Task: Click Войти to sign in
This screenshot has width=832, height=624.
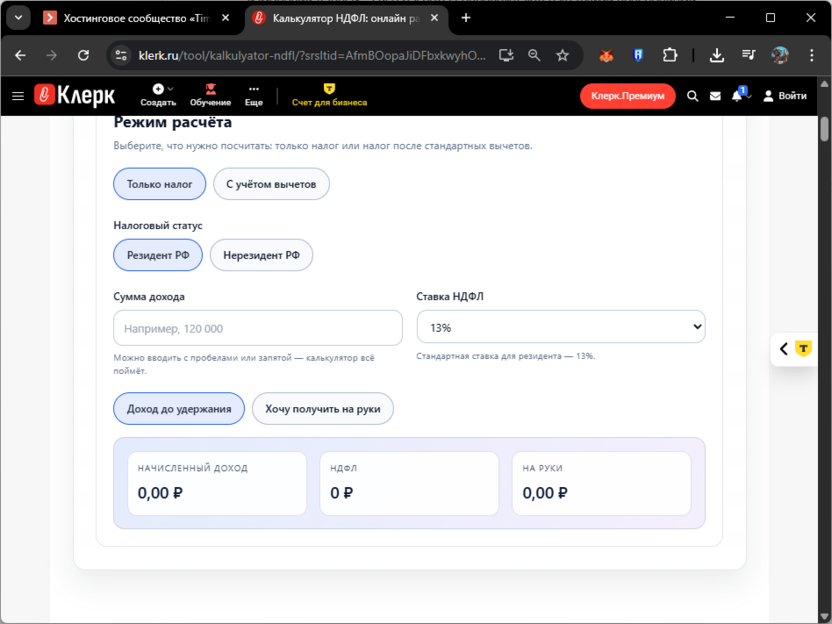Action: tap(785, 96)
